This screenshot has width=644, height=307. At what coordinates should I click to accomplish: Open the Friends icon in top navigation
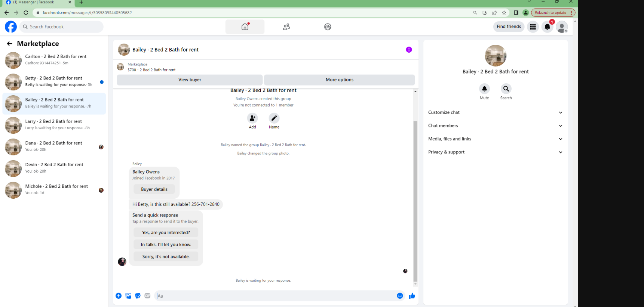286,27
